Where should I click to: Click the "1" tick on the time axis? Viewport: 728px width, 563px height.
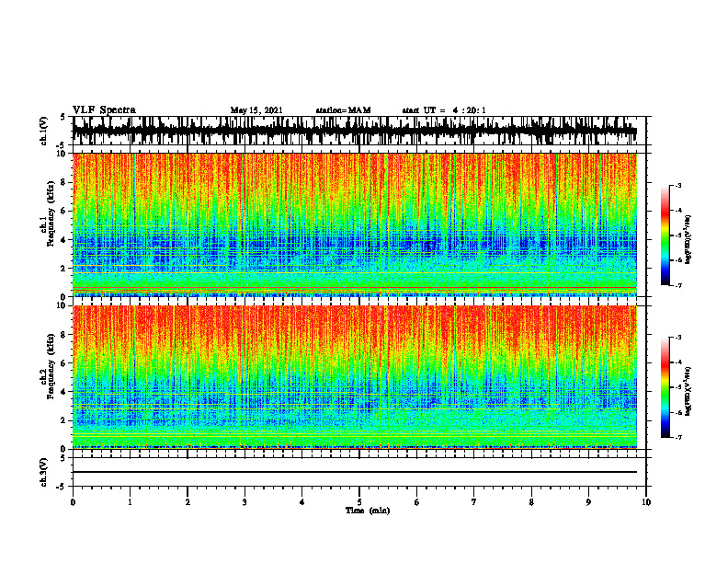(130, 502)
